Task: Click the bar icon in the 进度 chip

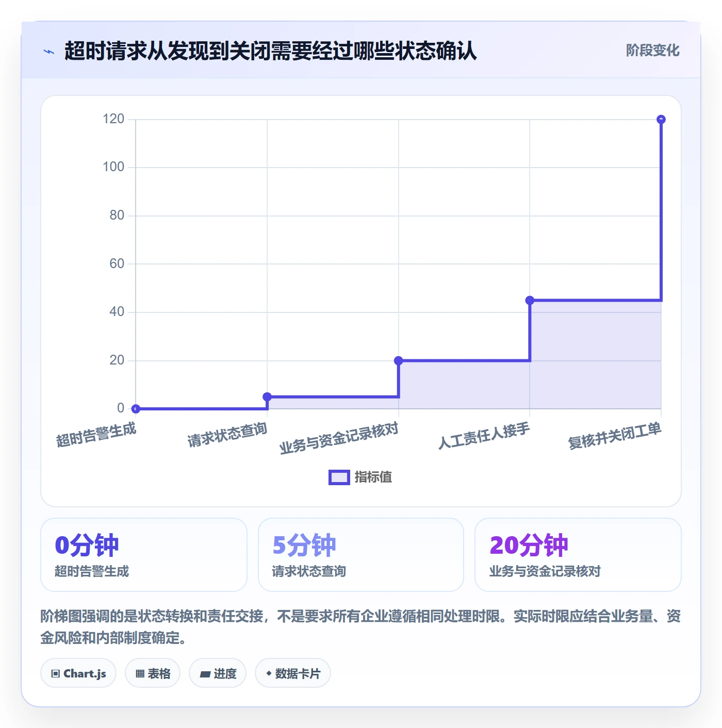Action: pos(205,674)
